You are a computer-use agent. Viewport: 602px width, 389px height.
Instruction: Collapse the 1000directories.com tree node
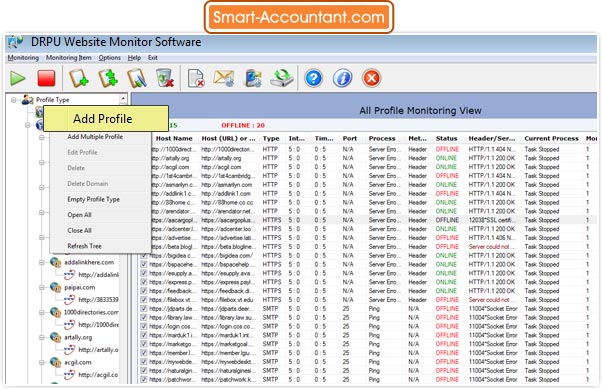tap(41, 313)
